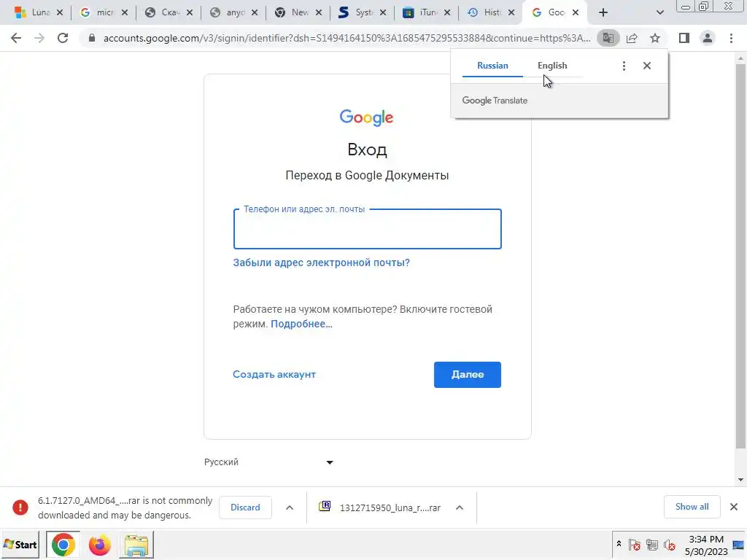
Task: Click 'Создать аккаунт' link
Action: coord(274,374)
